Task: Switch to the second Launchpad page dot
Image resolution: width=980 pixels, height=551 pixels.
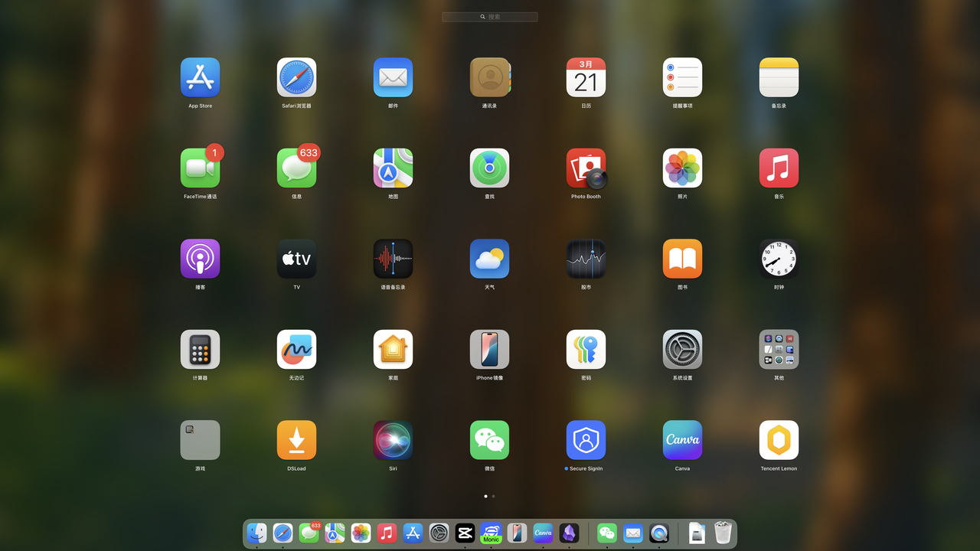Action: [x=494, y=496]
